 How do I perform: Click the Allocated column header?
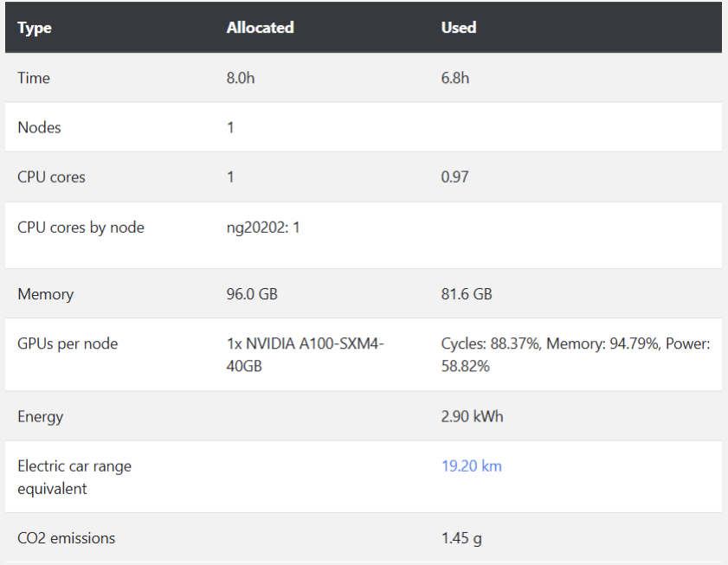[x=260, y=28]
